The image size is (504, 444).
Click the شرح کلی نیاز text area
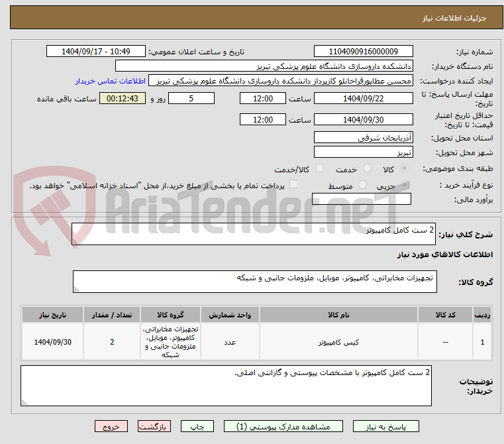(253, 234)
